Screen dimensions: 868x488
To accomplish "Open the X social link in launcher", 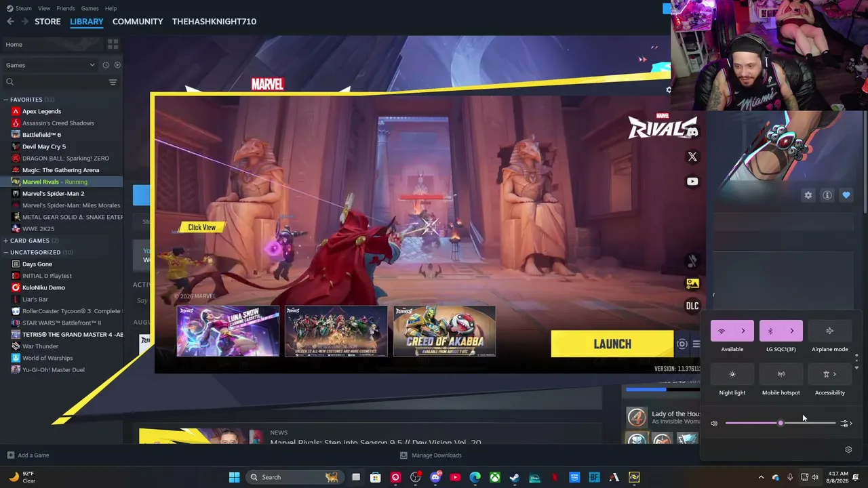I will click(x=692, y=157).
